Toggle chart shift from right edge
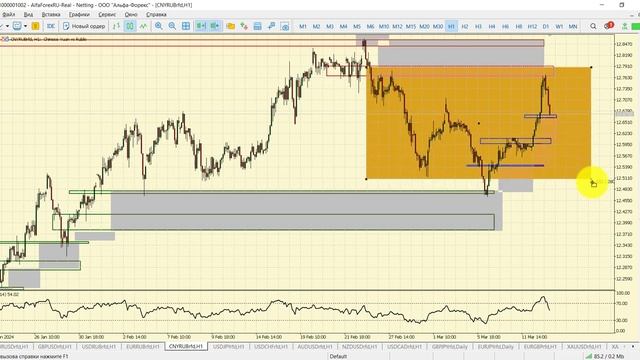The width and height of the screenshot is (640, 360). pos(215,26)
